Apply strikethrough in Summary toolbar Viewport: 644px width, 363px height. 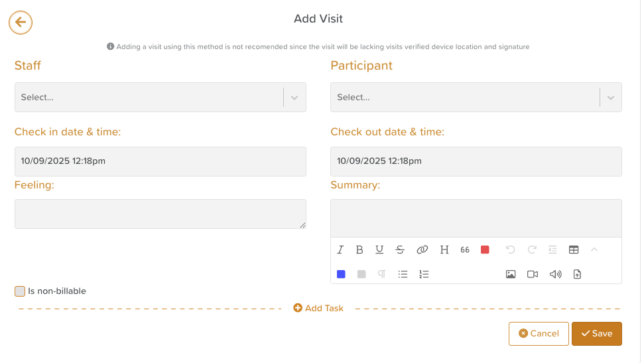400,250
